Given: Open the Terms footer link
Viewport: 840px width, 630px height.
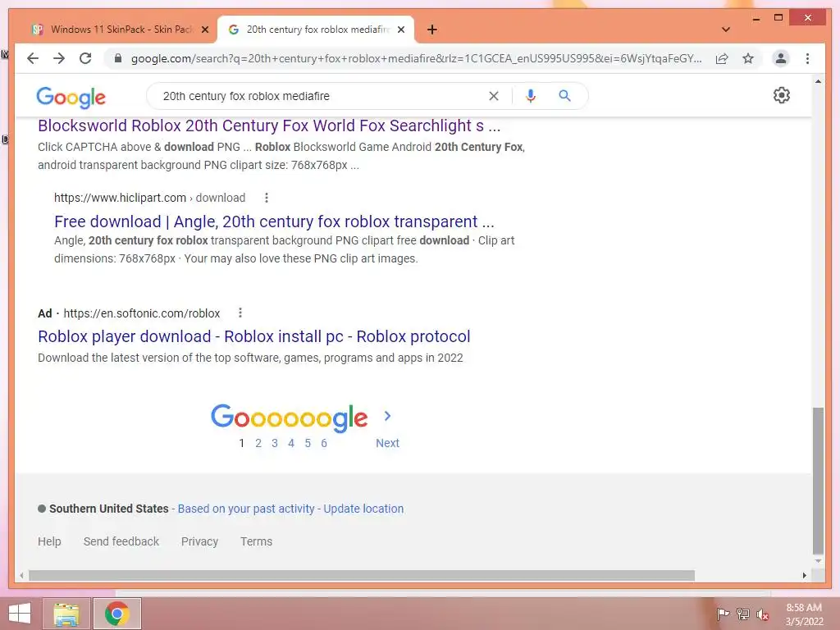Looking at the screenshot, I should (x=256, y=541).
